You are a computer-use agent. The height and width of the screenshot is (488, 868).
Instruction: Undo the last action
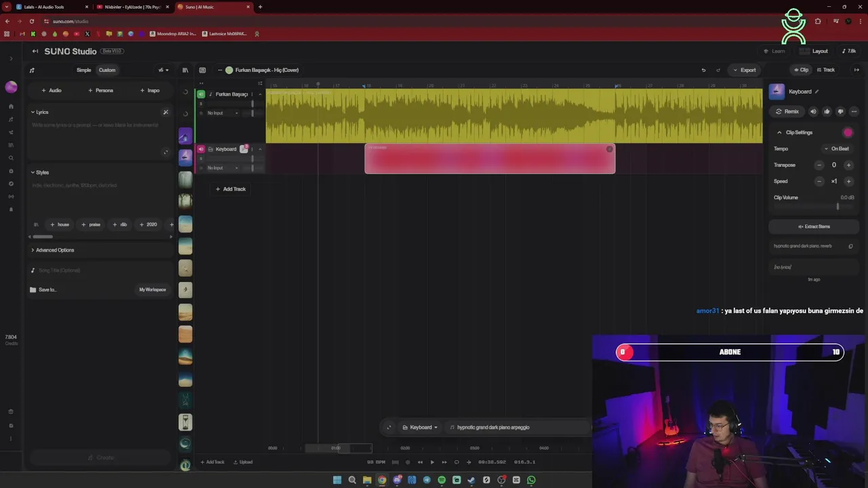(x=703, y=70)
